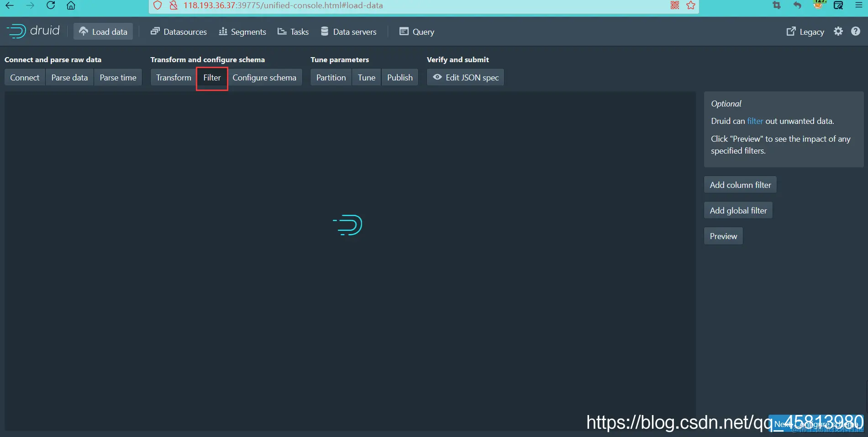The width and height of the screenshot is (868, 437).
Task: Click the URL address bar
Action: point(424,5)
